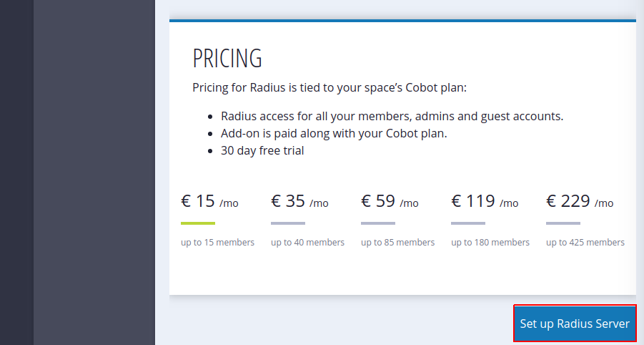Click the gray bar under € 119
Viewport: 644px width, 345px height.
coord(468,223)
